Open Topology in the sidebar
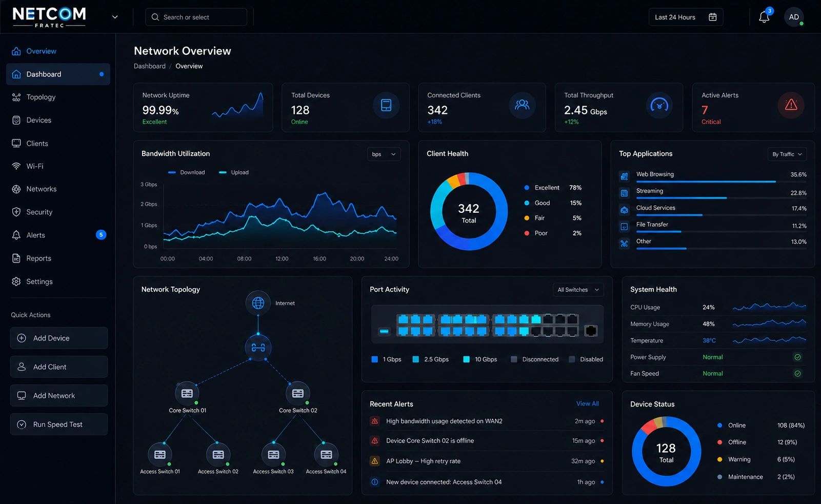This screenshot has width=821, height=504. tap(58, 97)
